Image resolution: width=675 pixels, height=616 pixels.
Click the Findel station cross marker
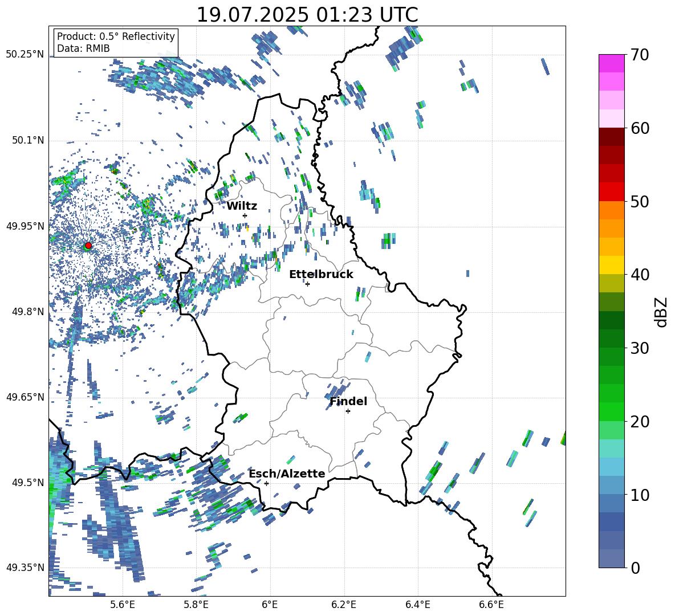348,411
